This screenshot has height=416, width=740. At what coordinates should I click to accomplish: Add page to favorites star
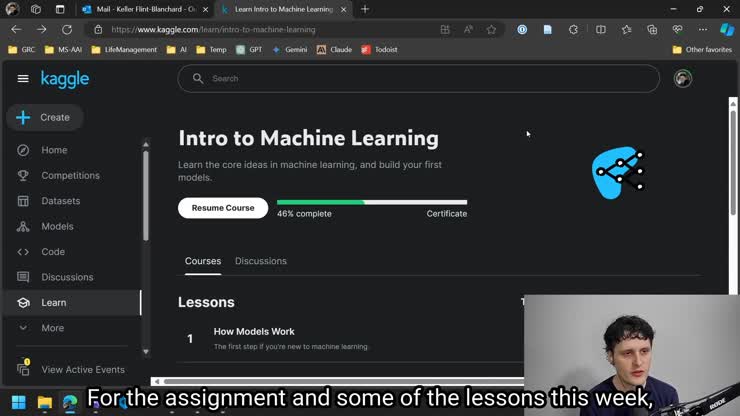pyautogui.click(x=491, y=29)
